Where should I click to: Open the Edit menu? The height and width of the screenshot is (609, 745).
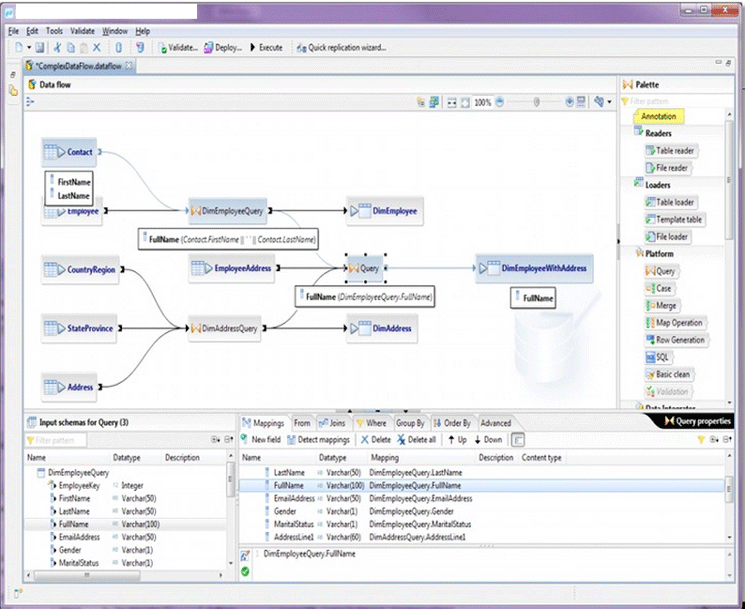click(32, 31)
